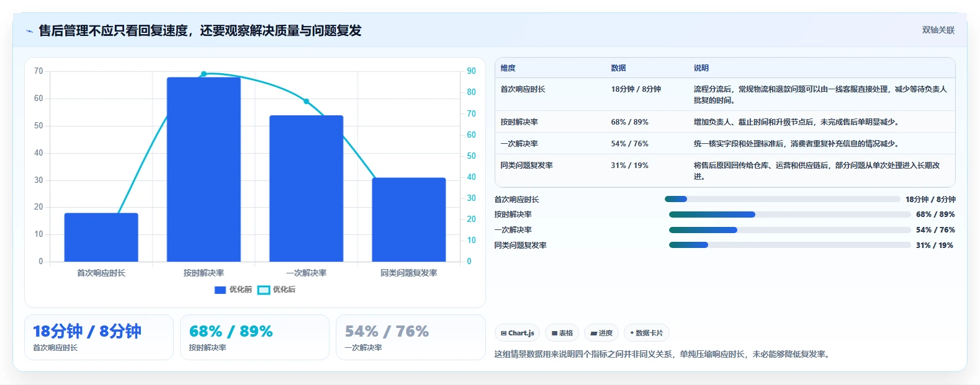Click table cell 54% / 76%
Image resolution: width=980 pixels, height=385 pixels.
pos(629,144)
